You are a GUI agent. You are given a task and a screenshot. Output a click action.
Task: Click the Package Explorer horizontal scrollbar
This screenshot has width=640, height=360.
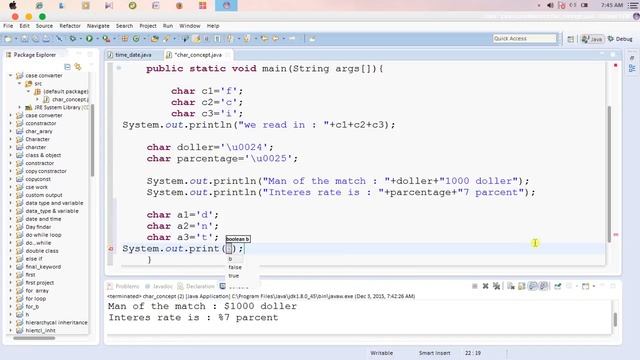click(x=34, y=338)
